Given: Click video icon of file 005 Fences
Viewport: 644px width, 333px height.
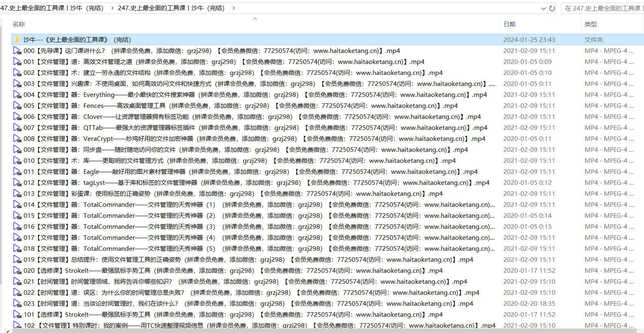Looking at the screenshot, I should click(17, 105).
